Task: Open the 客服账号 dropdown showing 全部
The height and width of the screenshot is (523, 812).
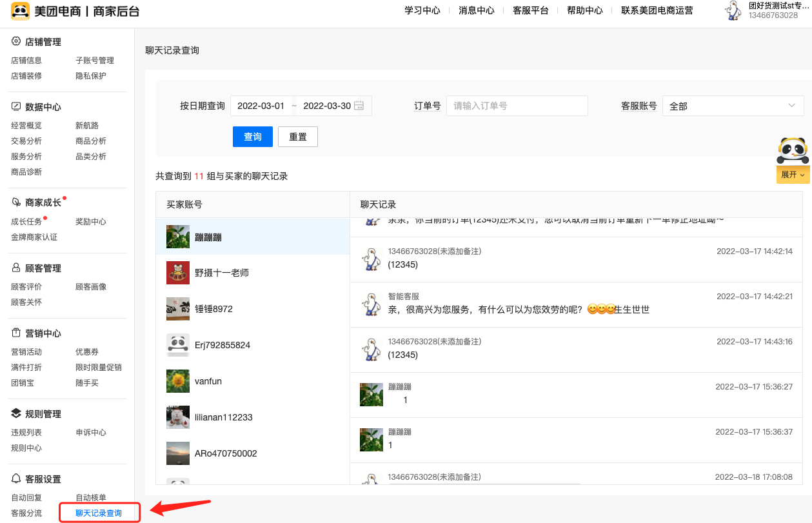Action: coord(733,106)
